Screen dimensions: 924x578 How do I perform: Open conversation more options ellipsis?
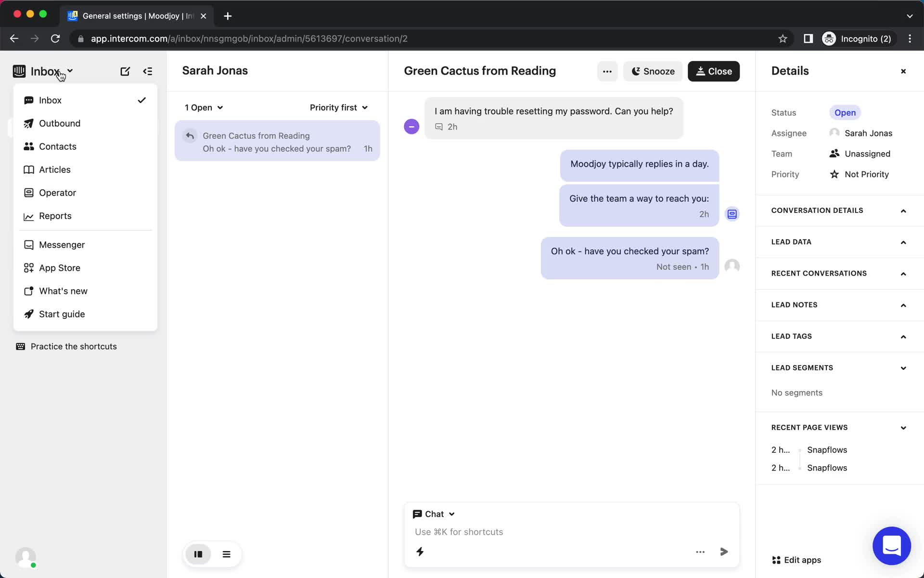click(607, 71)
